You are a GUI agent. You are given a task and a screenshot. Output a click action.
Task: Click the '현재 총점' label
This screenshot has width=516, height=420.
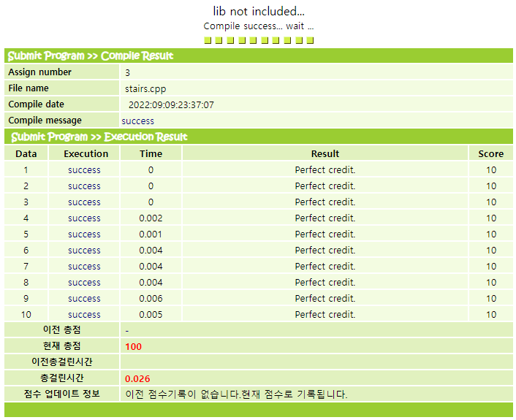click(x=62, y=345)
